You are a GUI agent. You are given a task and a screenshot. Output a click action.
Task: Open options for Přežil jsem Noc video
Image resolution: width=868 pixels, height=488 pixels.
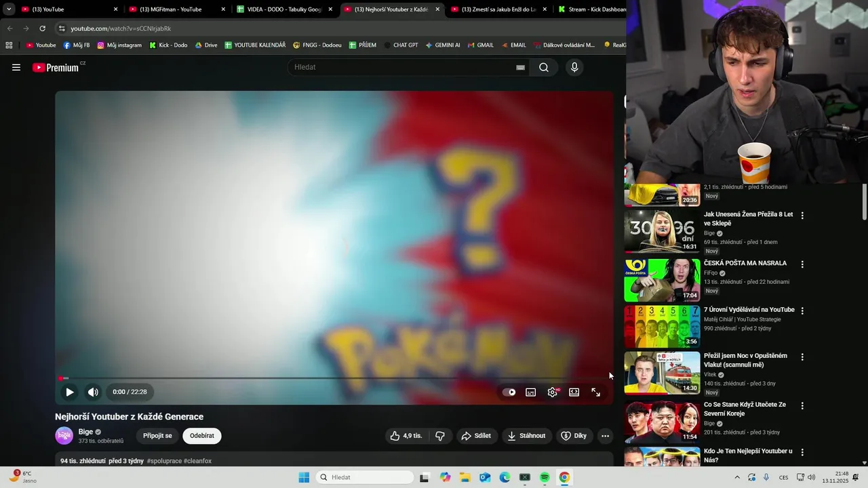point(802,357)
